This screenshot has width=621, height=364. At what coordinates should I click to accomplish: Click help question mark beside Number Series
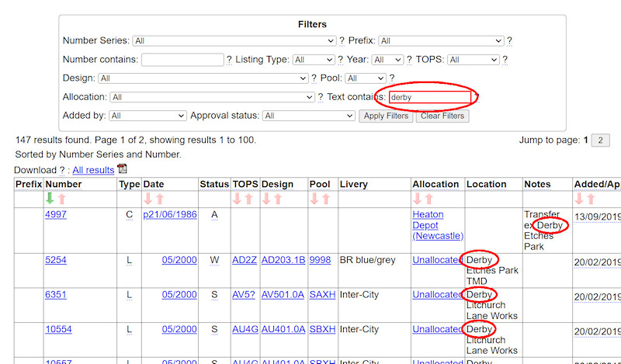point(342,40)
